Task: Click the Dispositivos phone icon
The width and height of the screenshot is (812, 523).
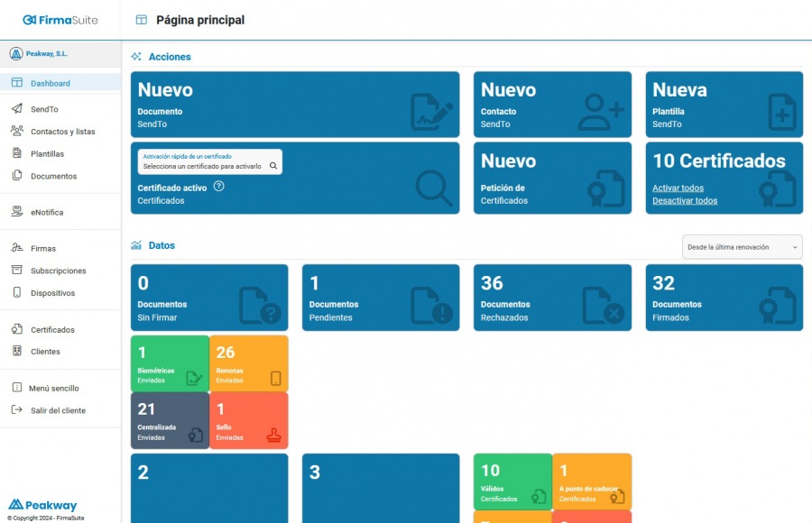Action: (18, 292)
